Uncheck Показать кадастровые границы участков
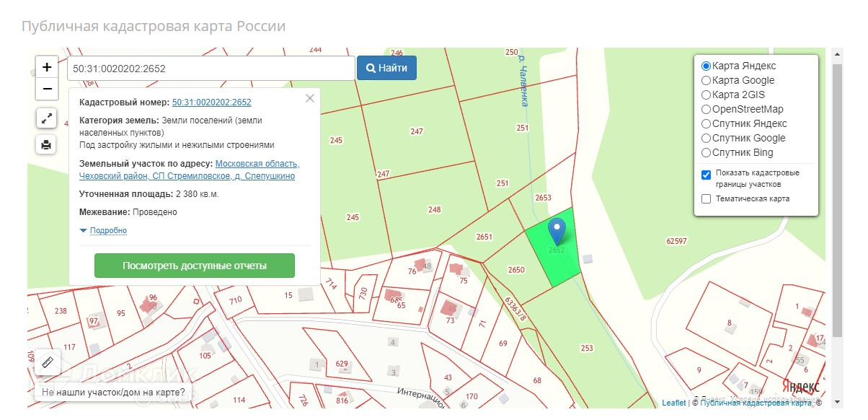This screenshot has width=868, height=420. click(x=706, y=175)
